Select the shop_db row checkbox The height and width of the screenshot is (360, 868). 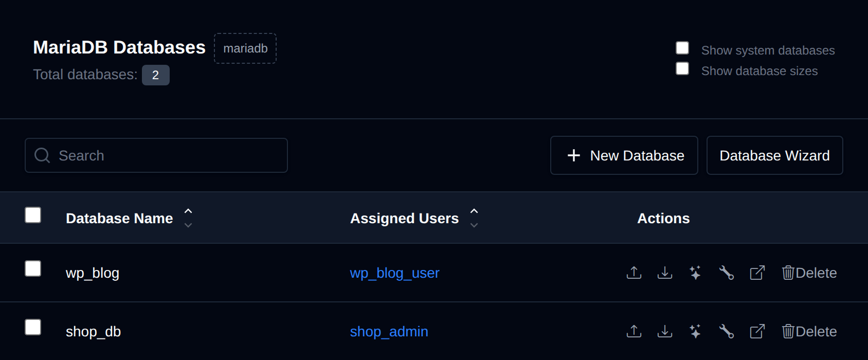(33, 327)
